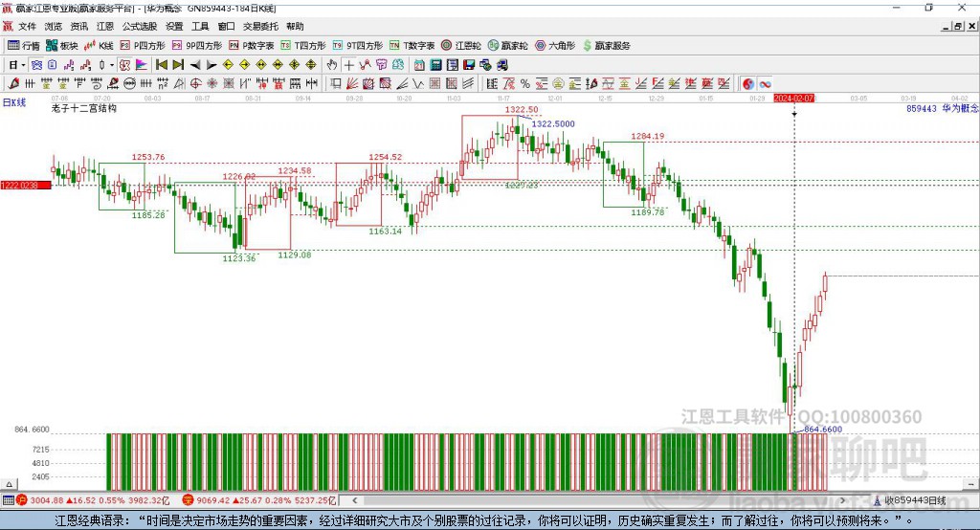Click the yin-yang red circle icon
Viewport: 980px width, 530px height.
(x=748, y=83)
